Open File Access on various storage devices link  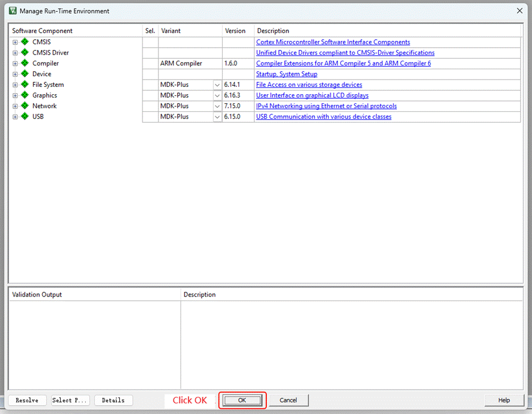click(x=309, y=85)
